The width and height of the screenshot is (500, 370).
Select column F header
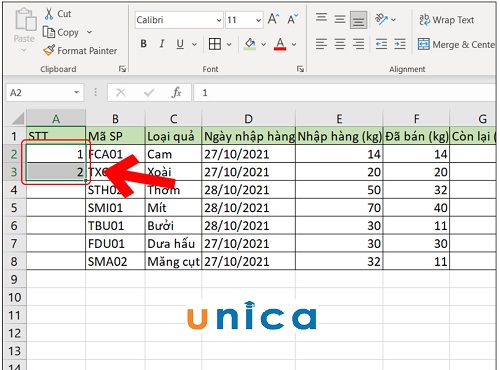pyautogui.click(x=416, y=119)
